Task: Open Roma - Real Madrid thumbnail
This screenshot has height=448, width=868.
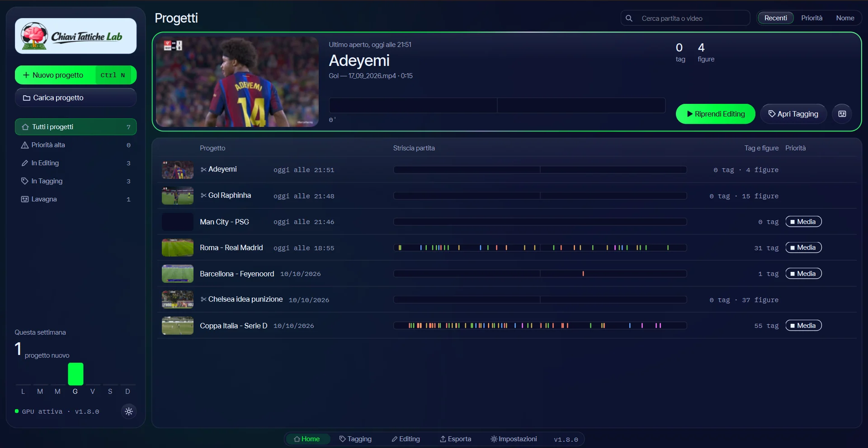Action: 178,247
